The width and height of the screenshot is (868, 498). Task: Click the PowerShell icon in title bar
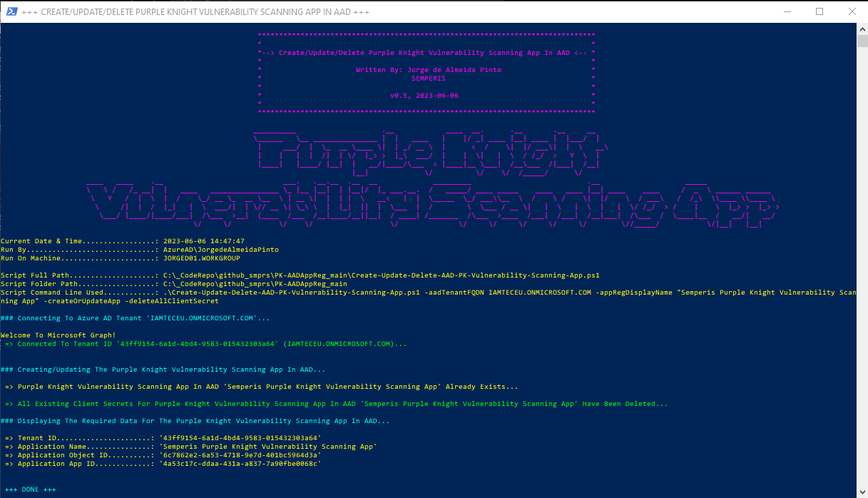pyautogui.click(x=11, y=12)
